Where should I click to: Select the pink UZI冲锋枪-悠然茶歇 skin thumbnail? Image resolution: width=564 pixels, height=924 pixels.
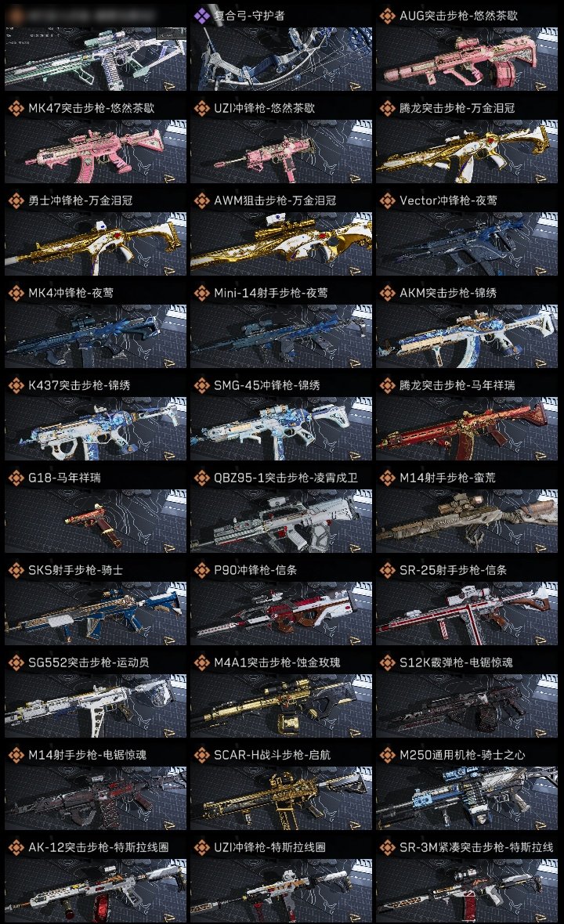pos(281,151)
